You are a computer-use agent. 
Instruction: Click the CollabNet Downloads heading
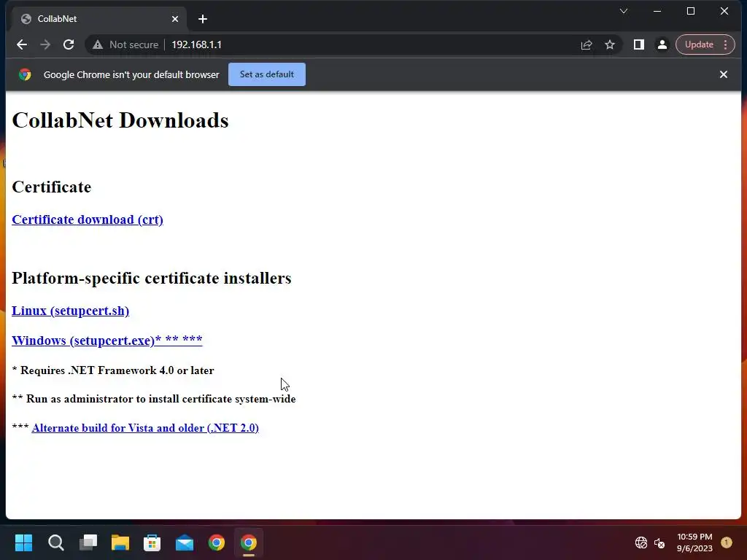click(x=120, y=120)
